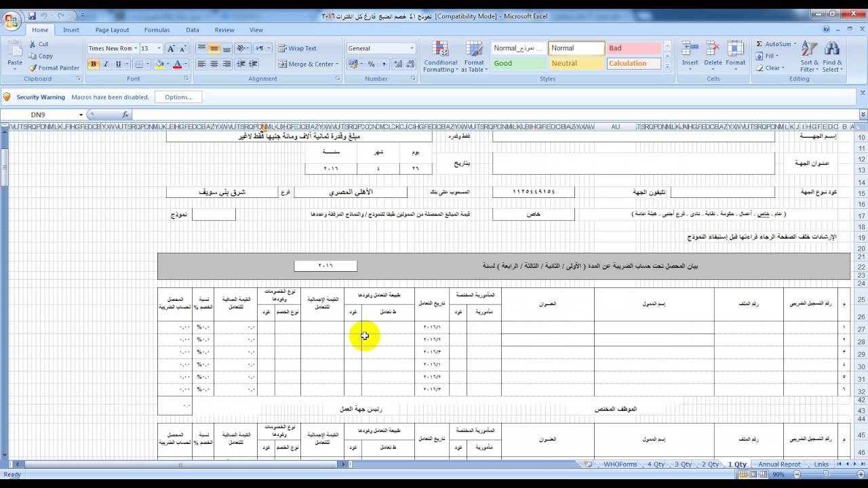Click the Insert Function fx icon
This screenshot has width=868, height=488.
point(125,115)
